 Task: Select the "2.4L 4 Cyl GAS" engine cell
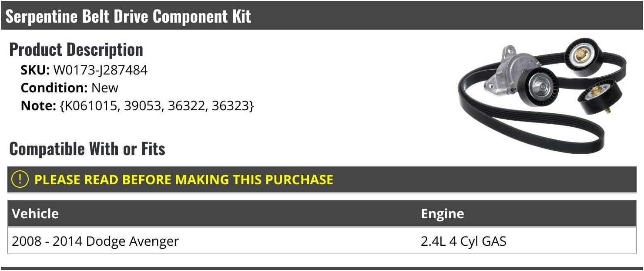click(x=463, y=241)
